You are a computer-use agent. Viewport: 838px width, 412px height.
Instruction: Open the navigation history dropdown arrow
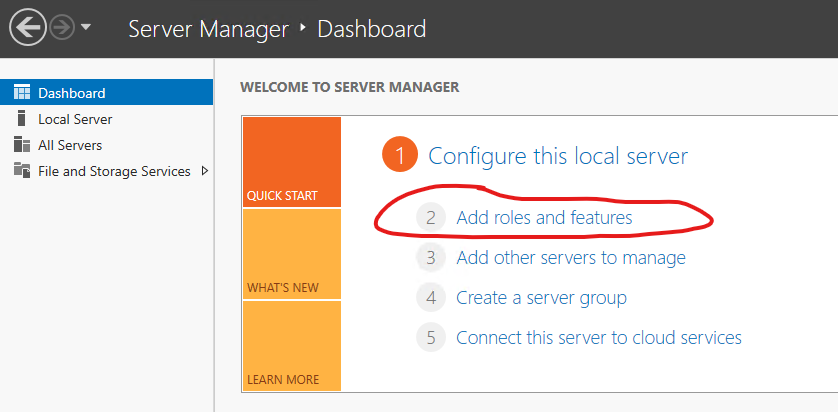click(86, 27)
